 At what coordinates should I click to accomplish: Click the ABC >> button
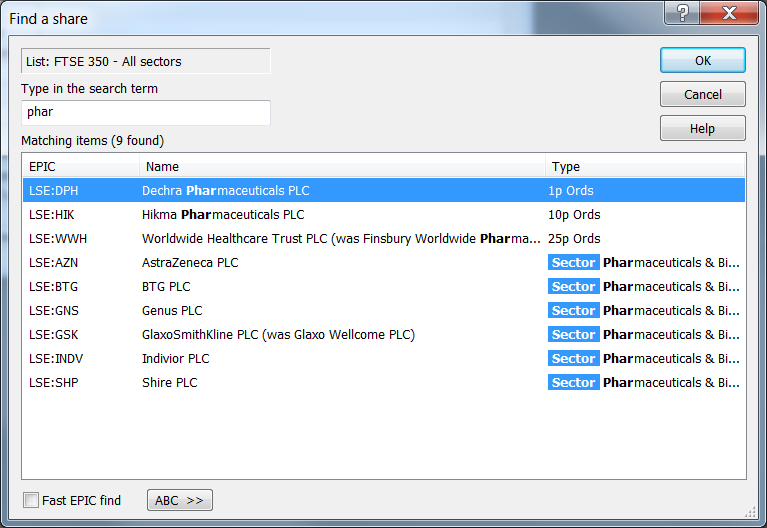[180, 500]
